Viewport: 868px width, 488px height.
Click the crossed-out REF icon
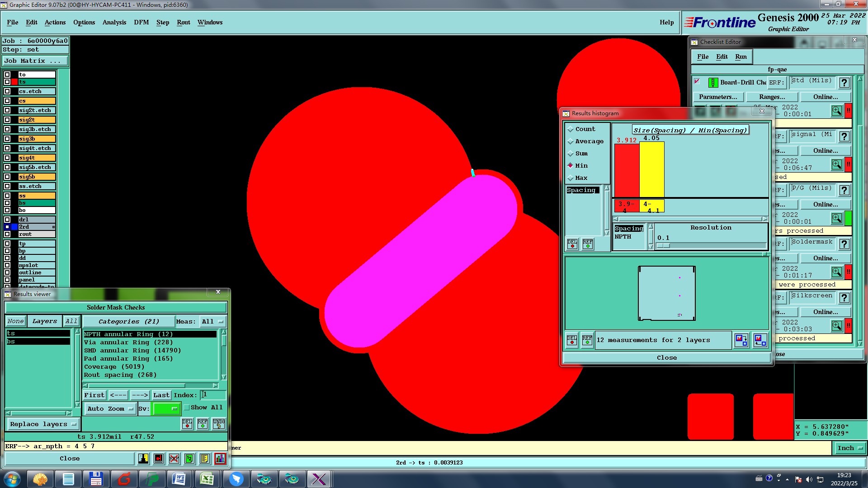174,459
